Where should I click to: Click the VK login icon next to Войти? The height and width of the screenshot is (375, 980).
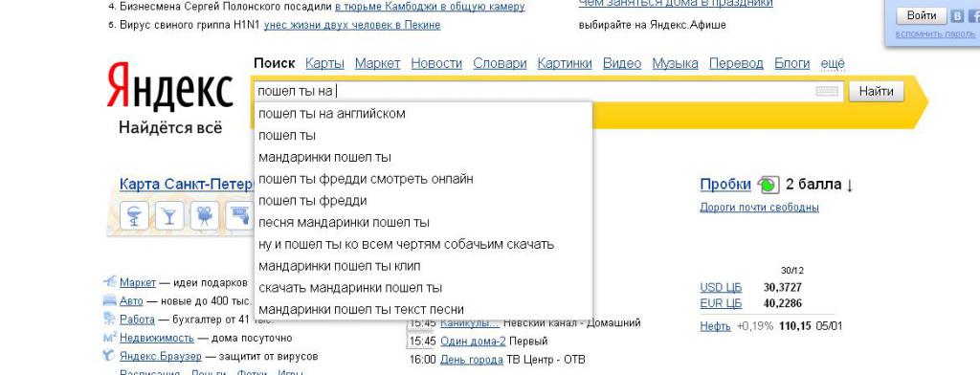click(x=957, y=16)
